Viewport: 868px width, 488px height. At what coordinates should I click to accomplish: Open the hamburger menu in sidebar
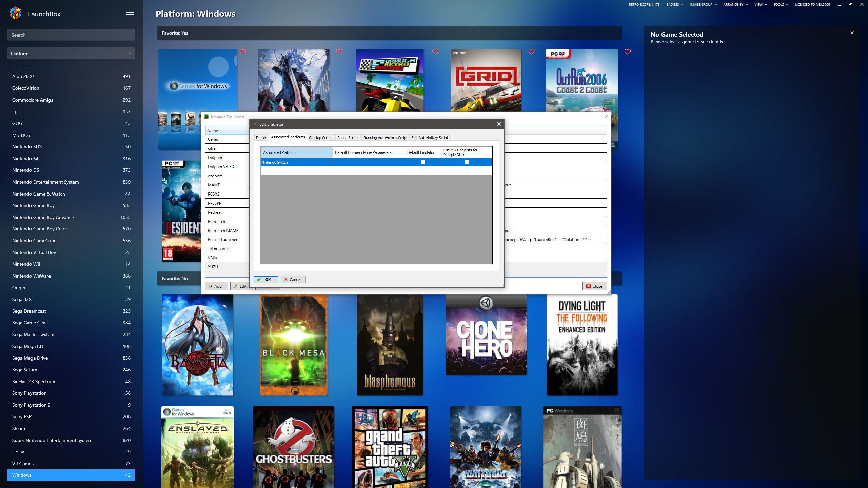point(130,14)
